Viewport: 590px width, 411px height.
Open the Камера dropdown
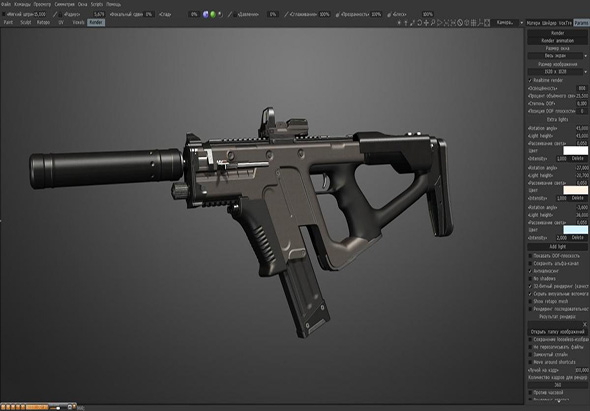tap(508, 23)
